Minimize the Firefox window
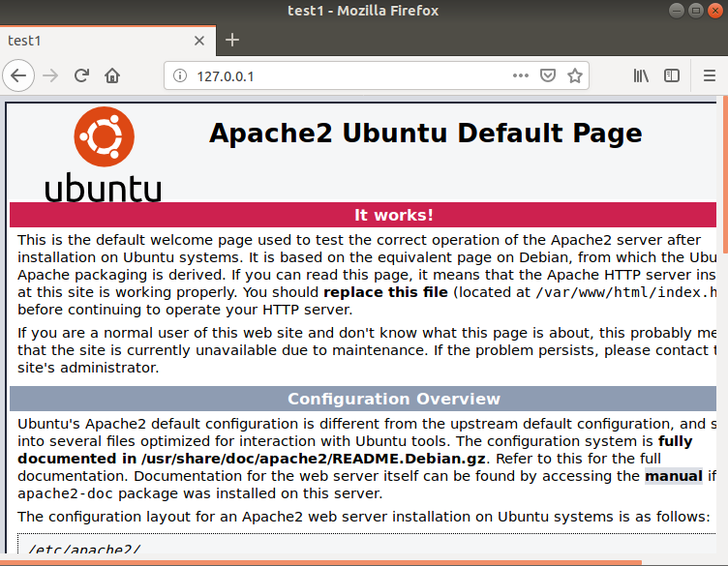The image size is (728, 566). (x=677, y=11)
